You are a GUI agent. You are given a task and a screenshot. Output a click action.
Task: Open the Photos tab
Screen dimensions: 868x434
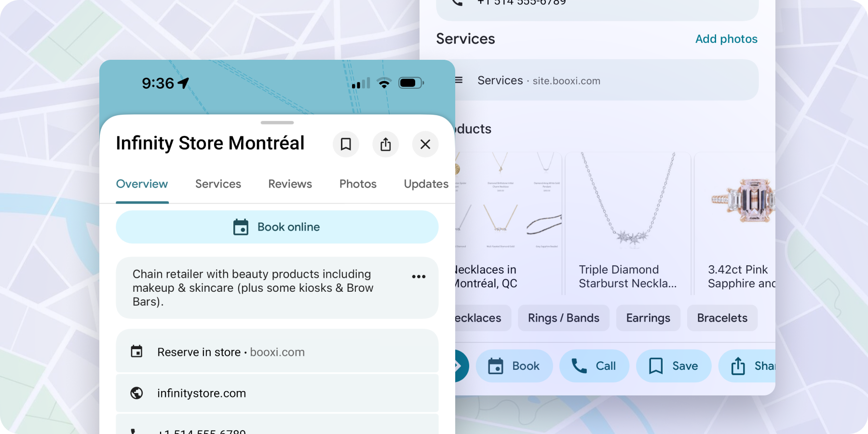click(358, 184)
